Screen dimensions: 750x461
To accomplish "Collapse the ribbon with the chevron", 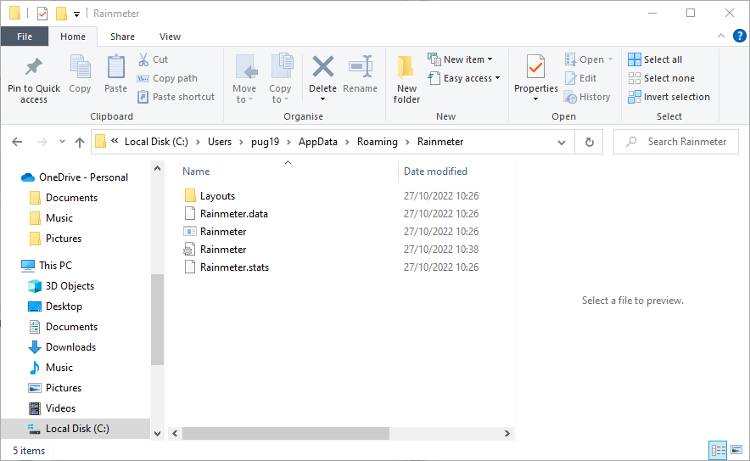I will pos(721,36).
